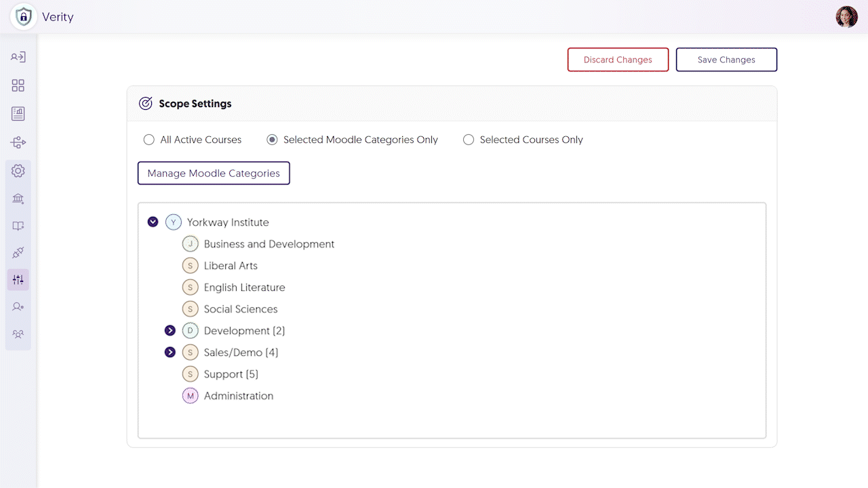Expand the Sales/Demo [4] category
Screen dimensions: 868x488
pyautogui.click(x=170, y=352)
